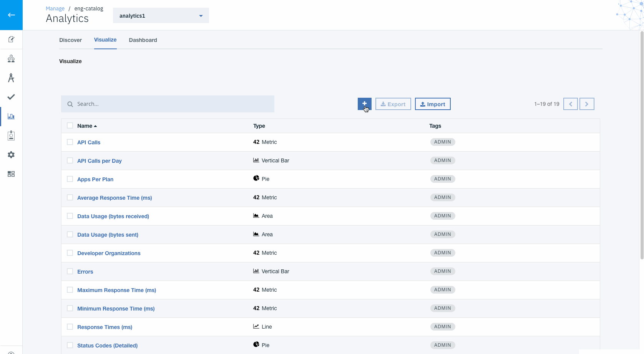The width and height of the screenshot is (644, 354).
Task: Check Minimum Response Time (ms) checkbox
Action: [x=70, y=308]
